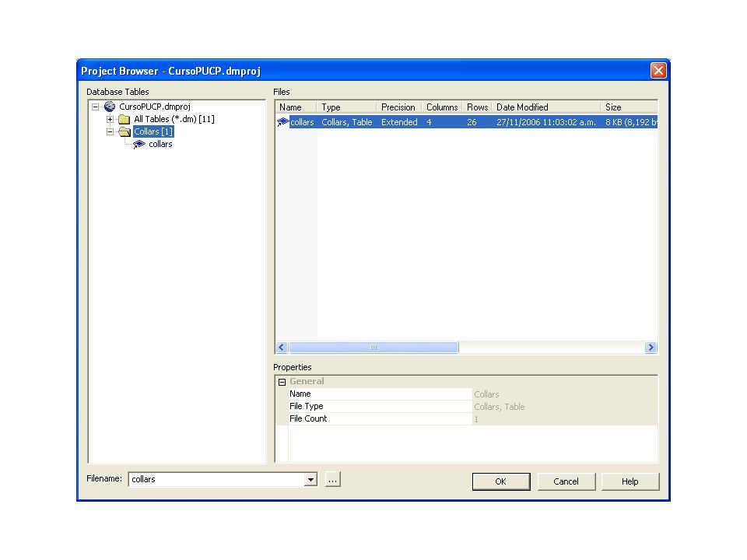This screenshot has width=747, height=560.
Task: Click the 'Collars, Table' type cell
Action: point(347,122)
